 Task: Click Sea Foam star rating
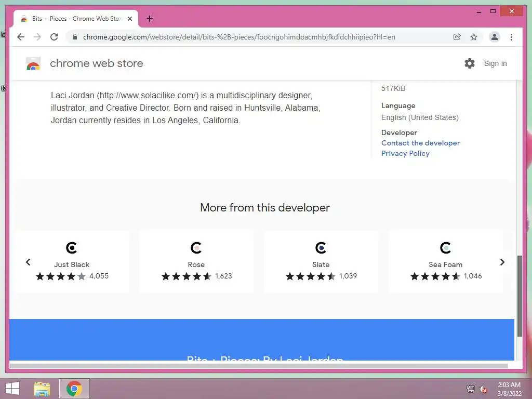435,276
